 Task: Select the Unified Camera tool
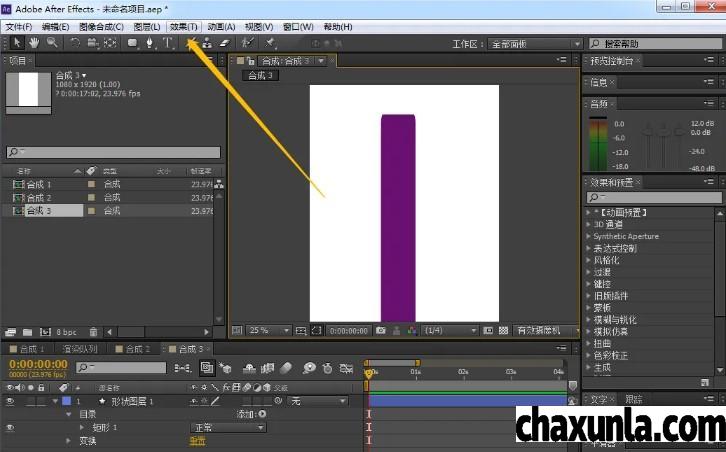[x=93, y=43]
